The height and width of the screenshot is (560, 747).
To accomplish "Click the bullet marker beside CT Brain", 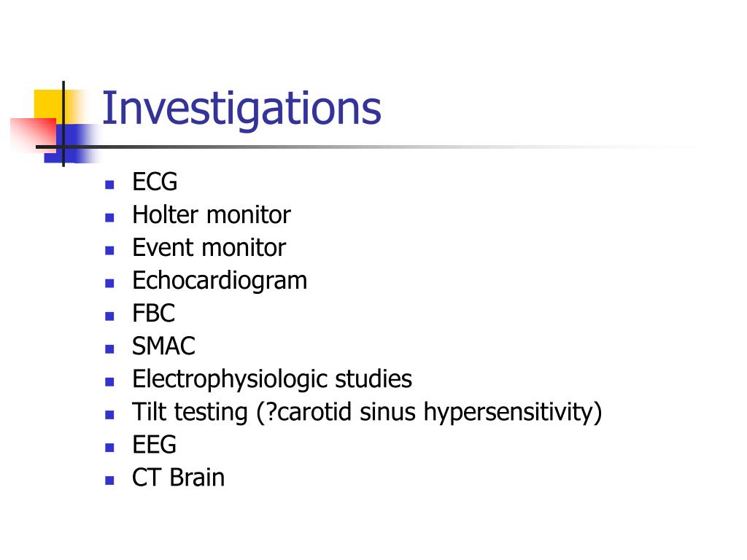I will (109, 481).
